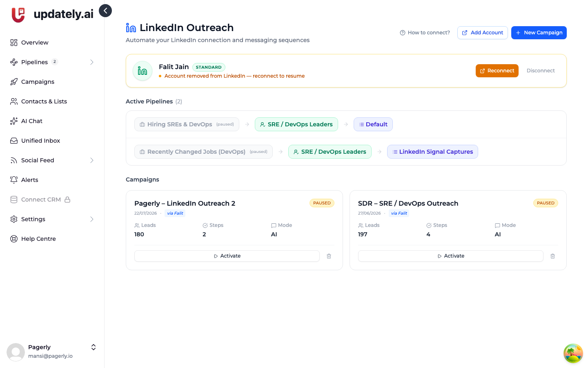Expand the Social Feed submenu chevron
This screenshot has width=588, height=368.
pyautogui.click(x=92, y=160)
